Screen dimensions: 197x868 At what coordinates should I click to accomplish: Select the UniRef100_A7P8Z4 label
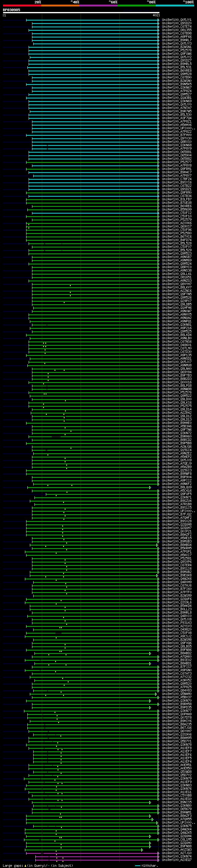[177, 91]
